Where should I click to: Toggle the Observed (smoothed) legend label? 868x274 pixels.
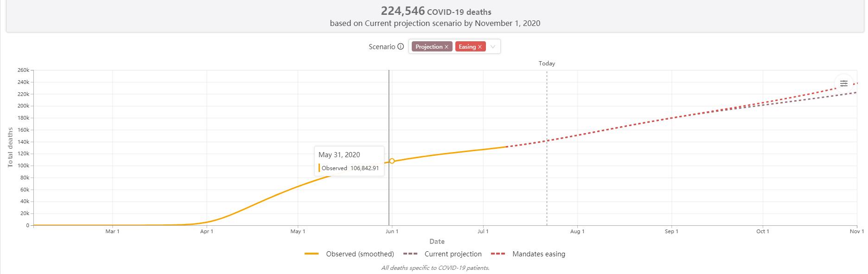[360, 254]
